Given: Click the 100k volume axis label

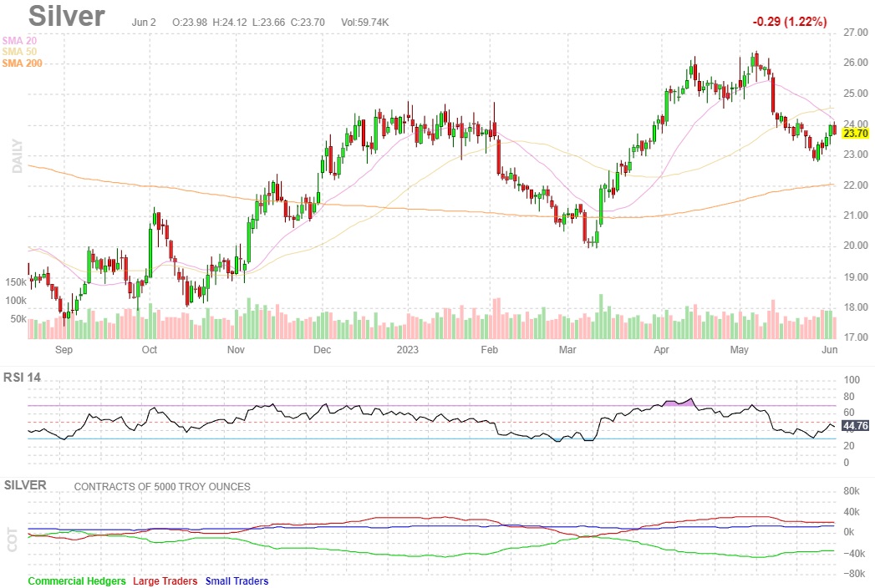Looking at the screenshot, I should 16,301.
